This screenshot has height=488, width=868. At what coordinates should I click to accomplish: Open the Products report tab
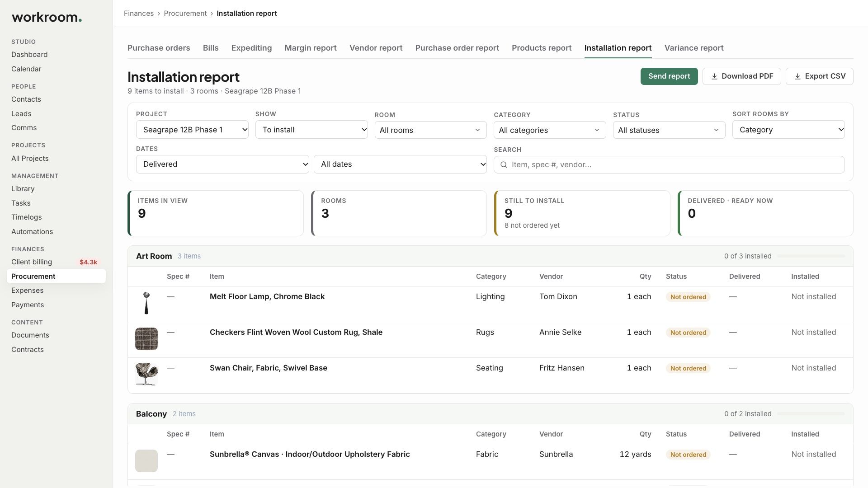542,48
